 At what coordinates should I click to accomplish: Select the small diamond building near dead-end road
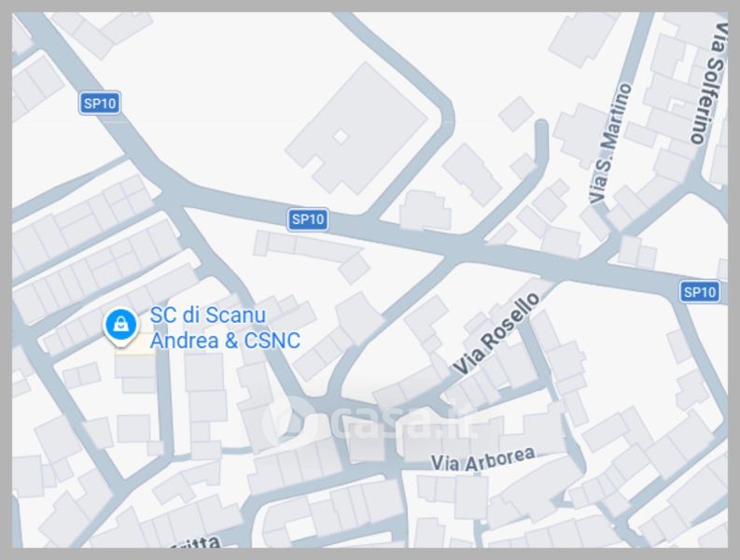tap(516, 113)
